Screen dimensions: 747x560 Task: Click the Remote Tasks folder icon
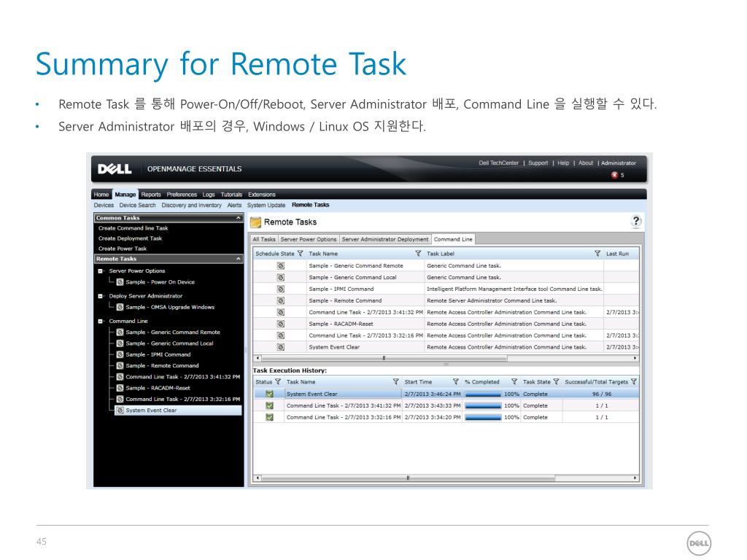point(256,222)
